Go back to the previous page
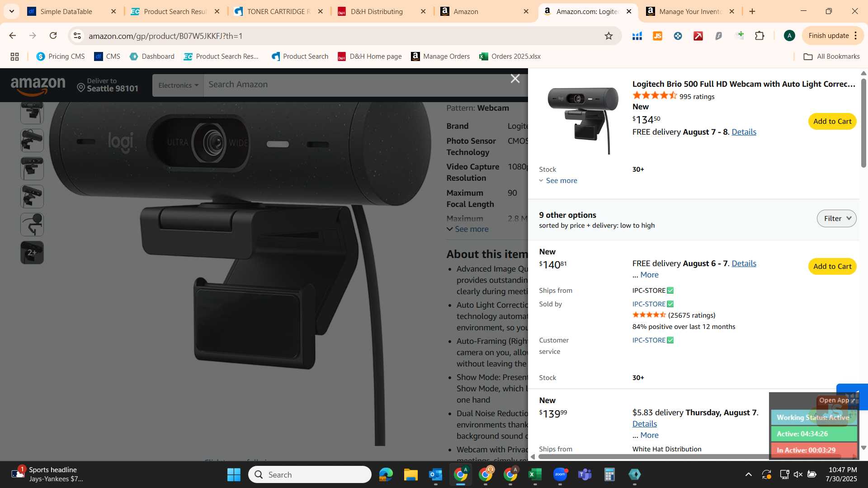Screen dimensions: 868x488 click(x=13, y=36)
